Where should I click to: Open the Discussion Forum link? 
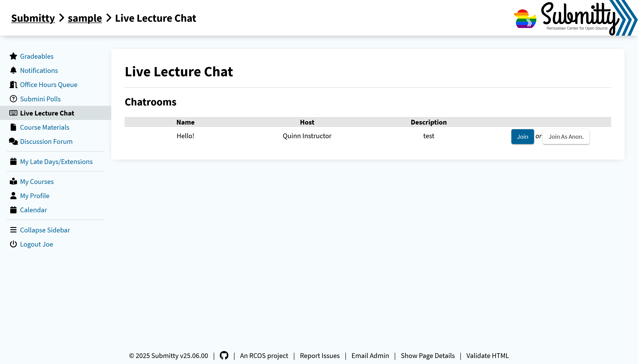click(x=46, y=141)
